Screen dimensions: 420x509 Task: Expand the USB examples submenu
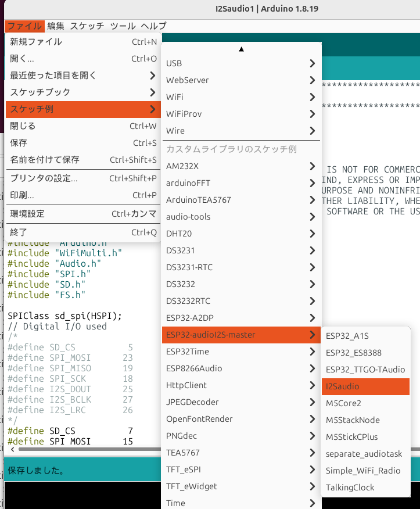[241, 63]
